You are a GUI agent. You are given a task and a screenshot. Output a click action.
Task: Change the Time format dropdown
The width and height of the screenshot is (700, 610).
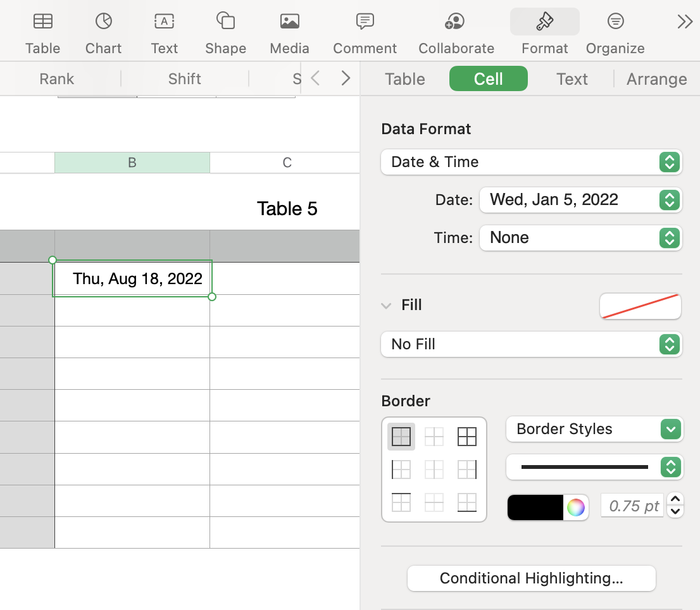tap(580, 238)
